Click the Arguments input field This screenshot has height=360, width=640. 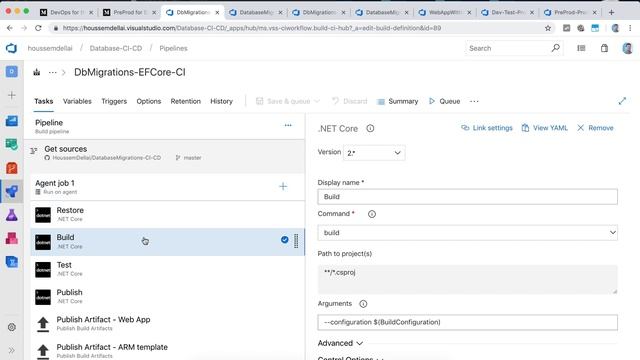coord(467,322)
